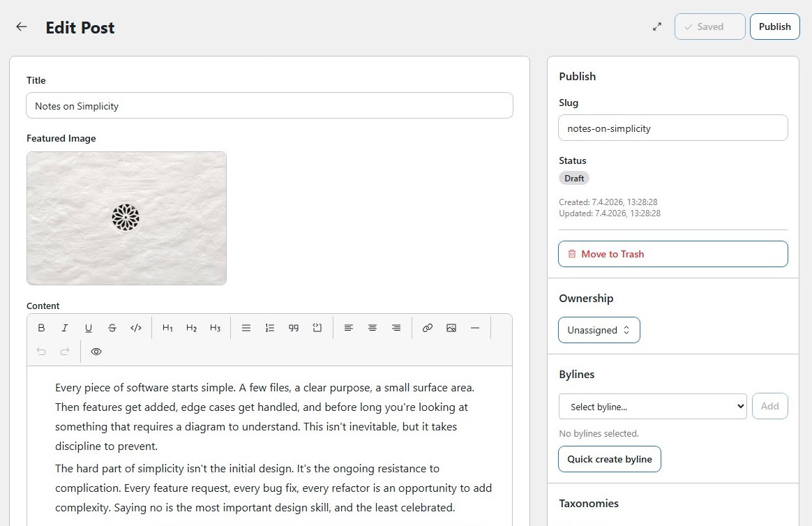
Task: Click the Publish button
Action: pos(774,27)
